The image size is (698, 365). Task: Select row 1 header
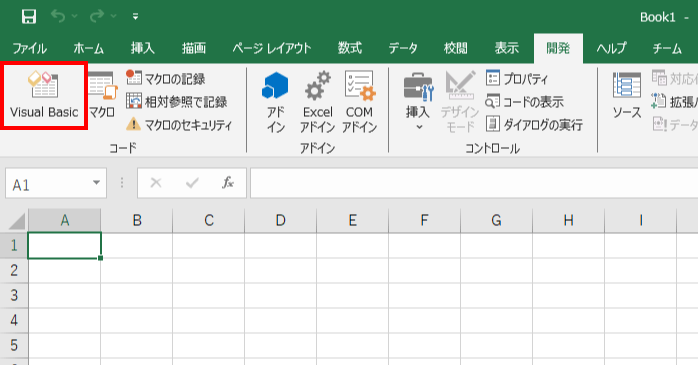(x=14, y=245)
